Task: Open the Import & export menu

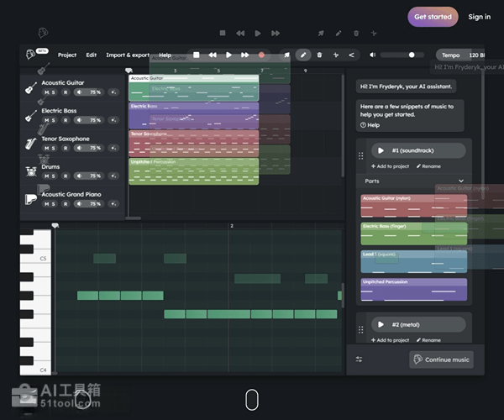Action: point(128,55)
